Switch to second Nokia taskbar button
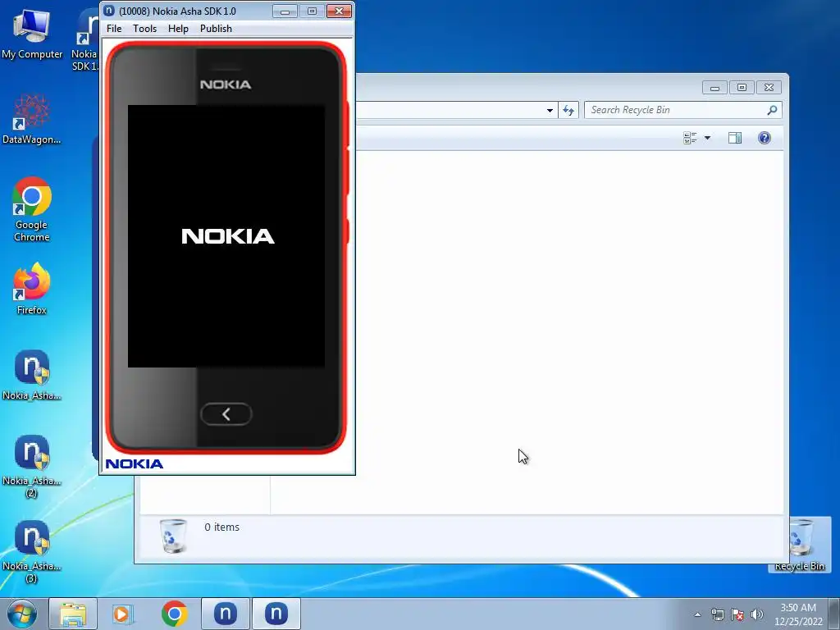The height and width of the screenshot is (630, 840). click(276, 614)
